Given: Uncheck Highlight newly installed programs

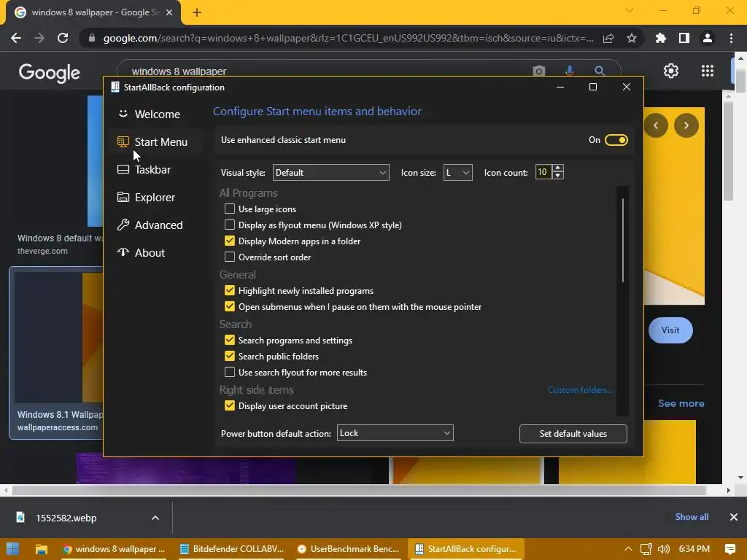Looking at the screenshot, I should pyautogui.click(x=230, y=290).
